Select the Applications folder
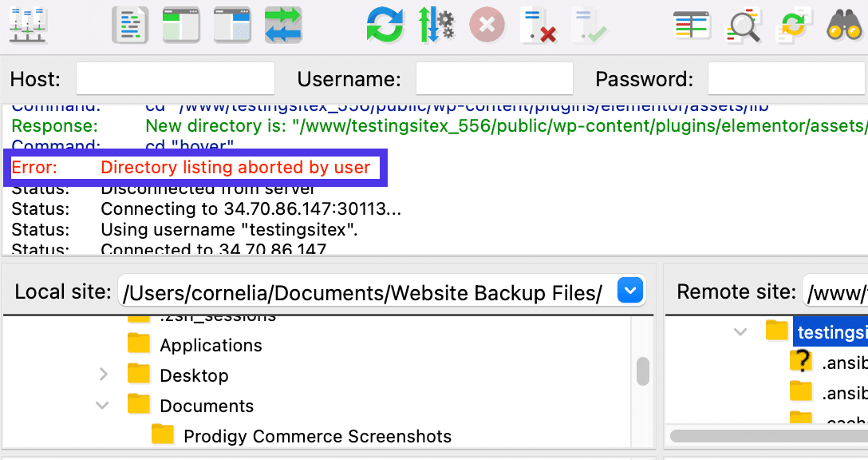 click(211, 345)
